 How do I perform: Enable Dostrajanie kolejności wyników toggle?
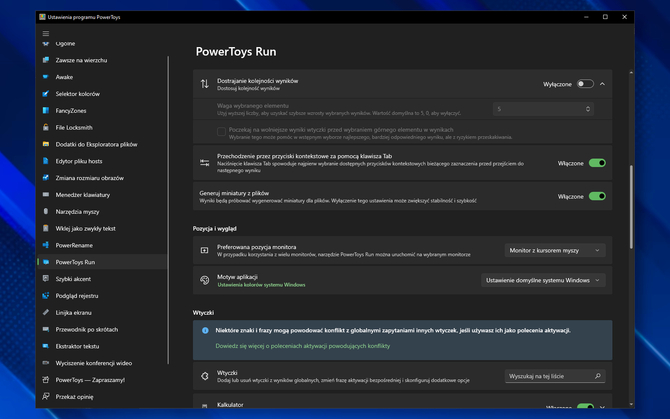(x=585, y=84)
